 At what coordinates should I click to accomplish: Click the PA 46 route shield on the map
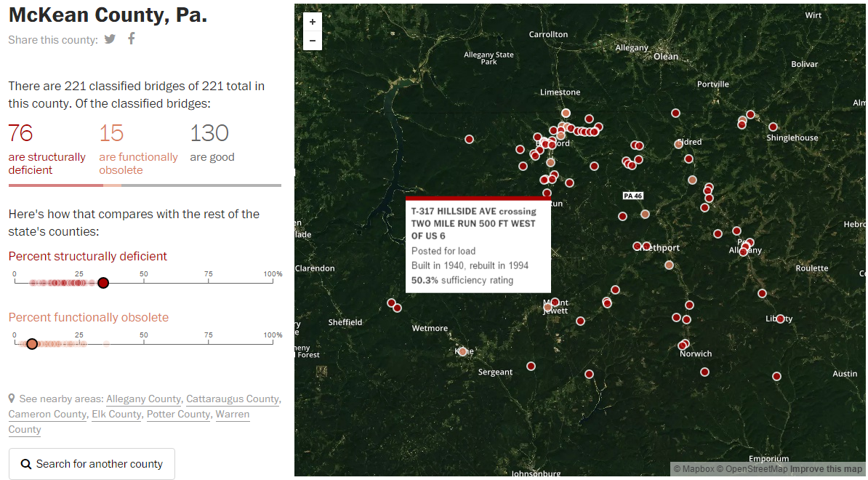pyautogui.click(x=632, y=195)
